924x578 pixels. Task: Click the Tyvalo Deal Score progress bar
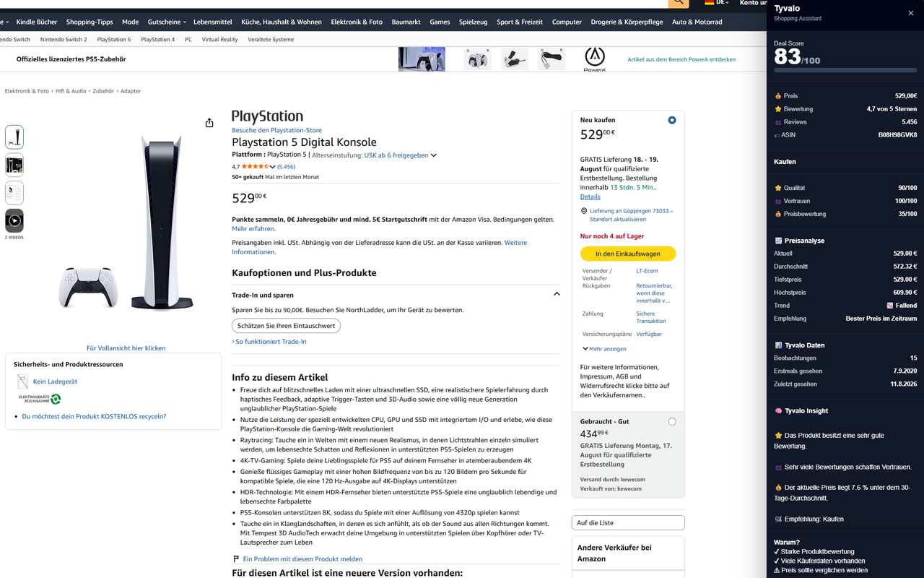click(845, 70)
